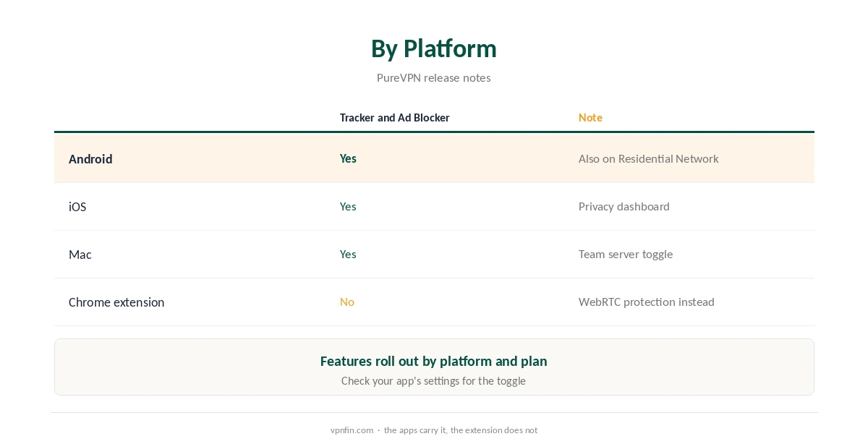Select the 'Chrome extension' row label
Viewport: 868px width, 444px height.
point(116,302)
